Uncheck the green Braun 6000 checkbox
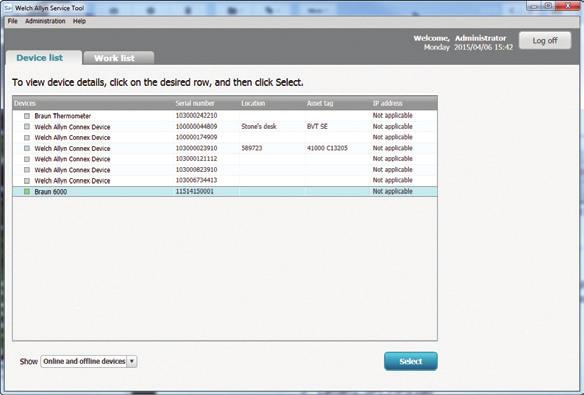 [27, 192]
